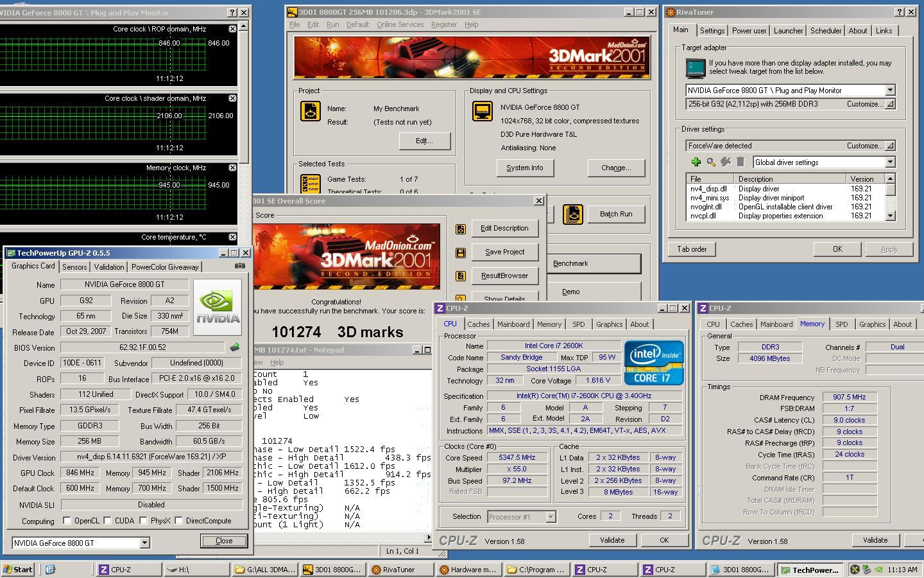Image resolution: width=924 pixels, height=578 pixels.
Task: Click the Batch Run icon in 3DMark
Action: (573, 214)
